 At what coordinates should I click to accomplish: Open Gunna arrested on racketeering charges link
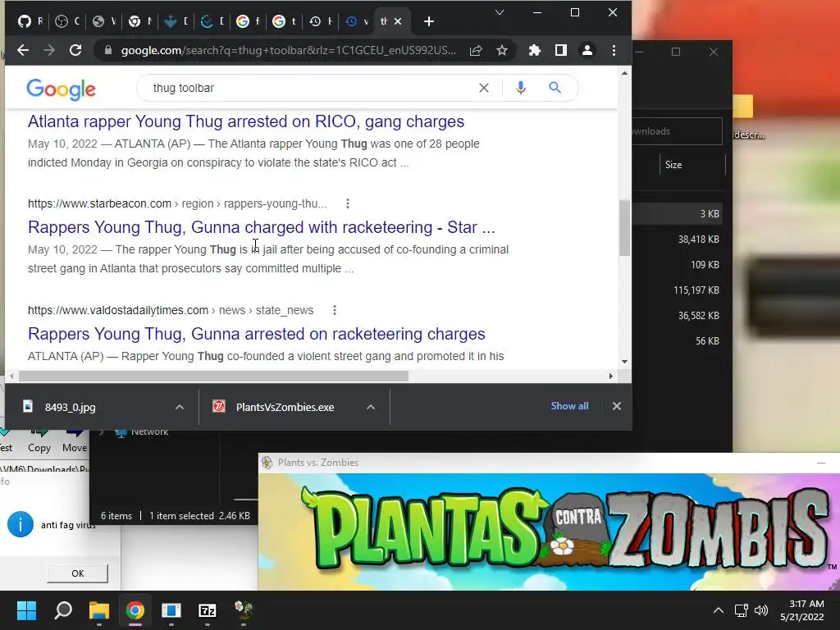pyautogui.click(x=257, y=334)
